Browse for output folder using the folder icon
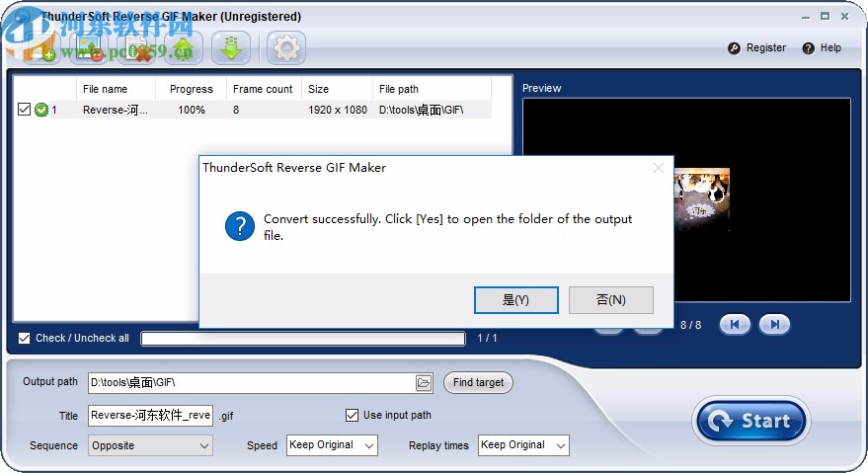The height and width of the screenshot is (473, 868). pyautogui.click(x=424, y=383)
